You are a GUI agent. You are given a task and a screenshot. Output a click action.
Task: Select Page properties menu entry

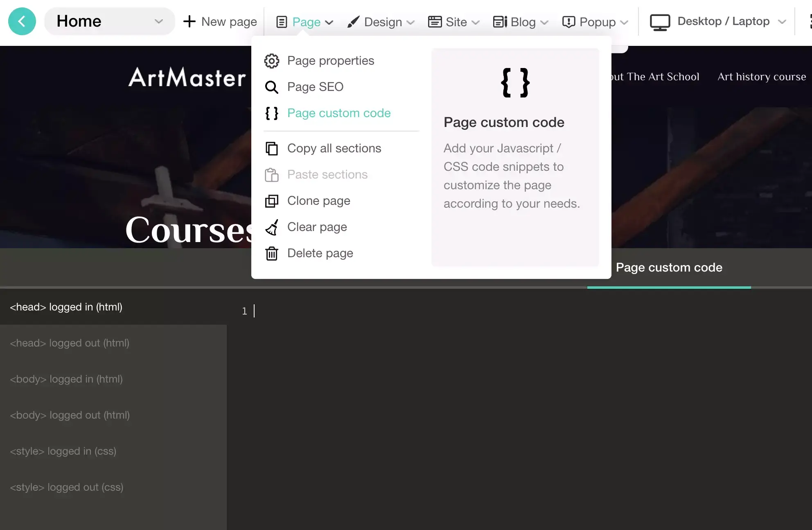331,61
